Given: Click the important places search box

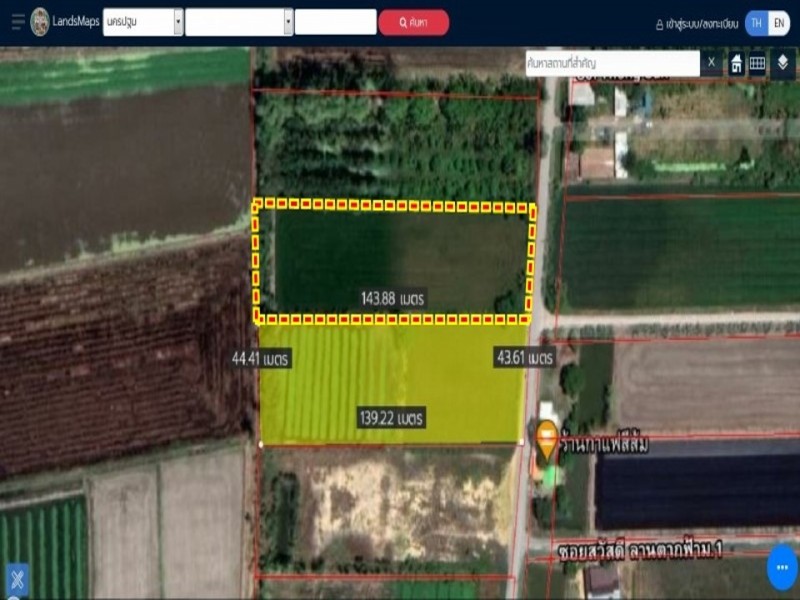Looking at the screenshot, I should [612, 63].
